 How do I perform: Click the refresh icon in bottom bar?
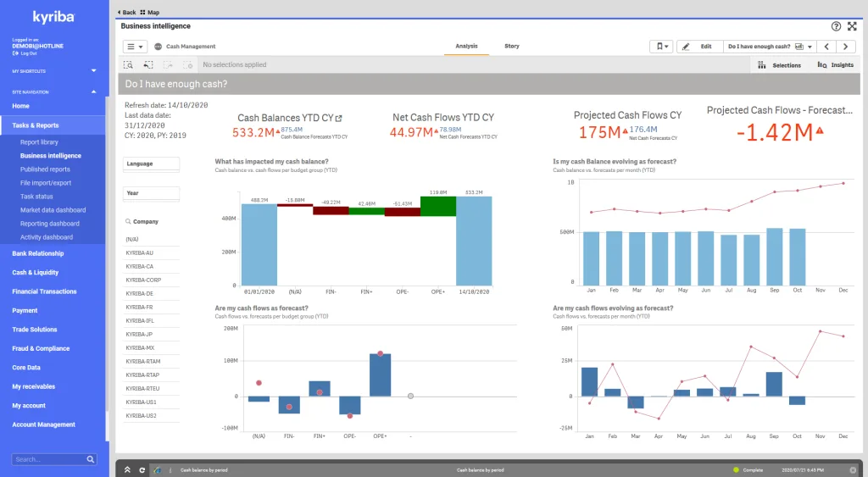(142, 470)
